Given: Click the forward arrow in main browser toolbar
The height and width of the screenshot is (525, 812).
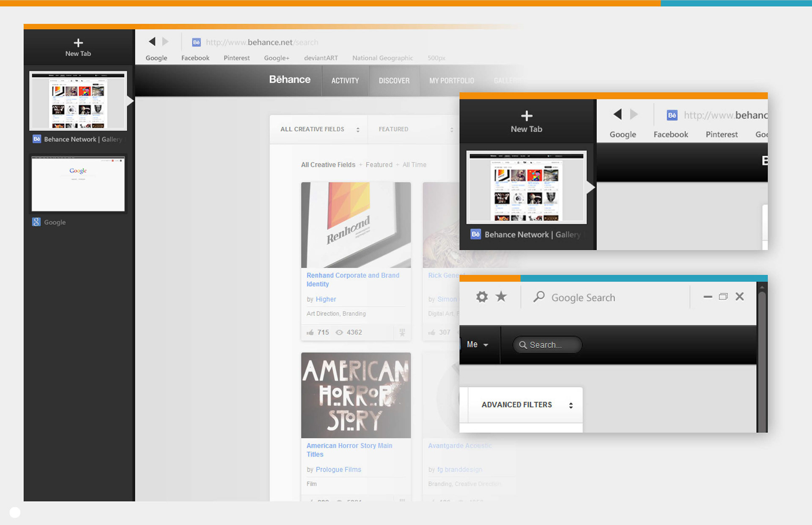Looking at the screenshot, I should (x=165, y=41).
